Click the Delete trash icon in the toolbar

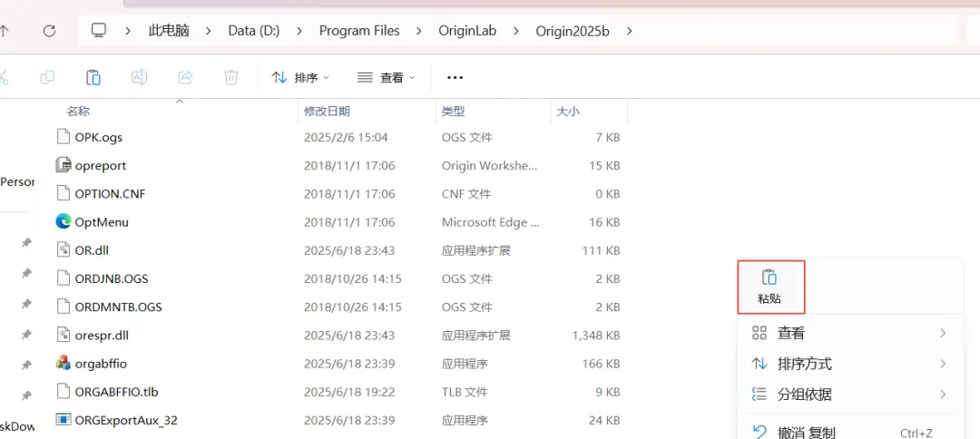coord(230,77)
